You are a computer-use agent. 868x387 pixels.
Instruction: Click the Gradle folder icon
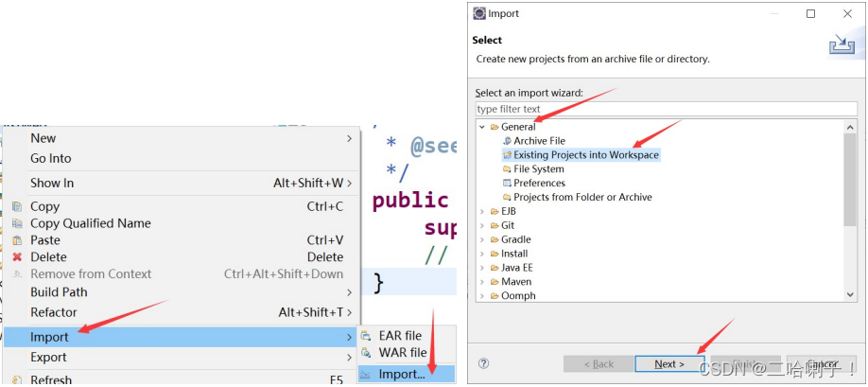495,239
